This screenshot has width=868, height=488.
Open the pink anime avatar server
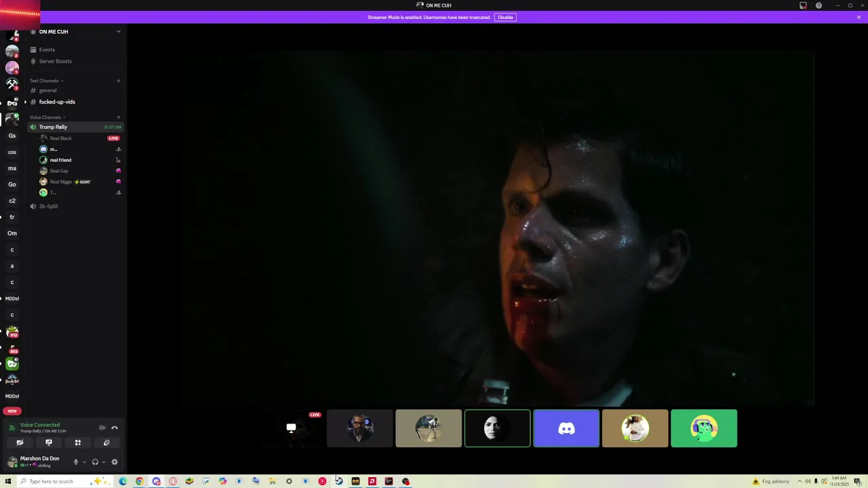(12, 68)
